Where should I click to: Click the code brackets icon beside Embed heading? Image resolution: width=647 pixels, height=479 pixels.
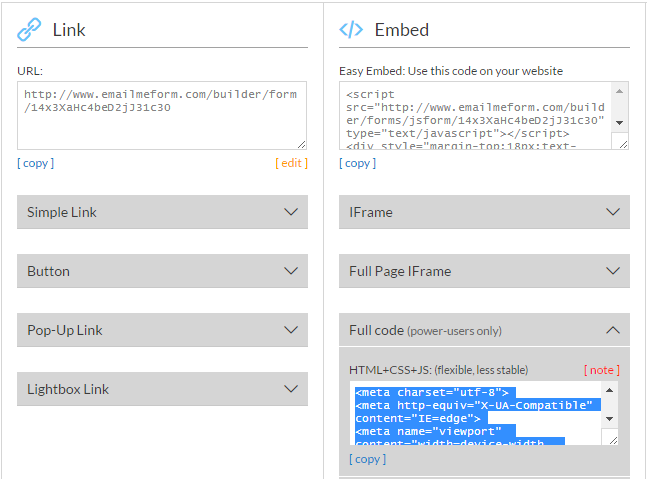click(x=351, y=30)
